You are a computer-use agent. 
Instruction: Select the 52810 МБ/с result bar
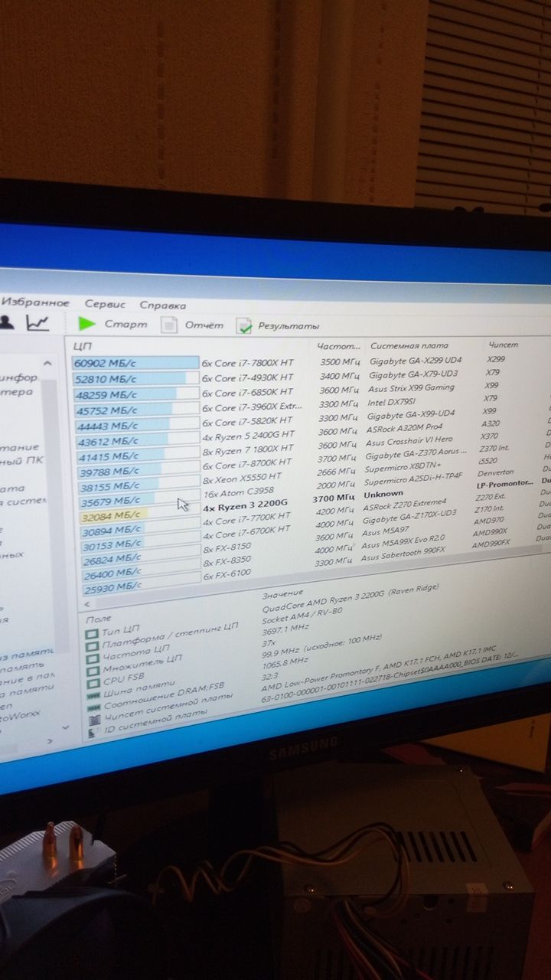tap(136, 378)
